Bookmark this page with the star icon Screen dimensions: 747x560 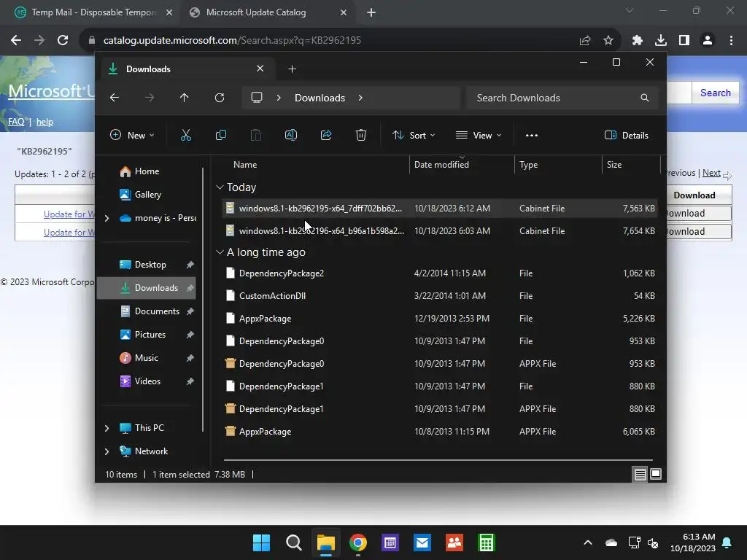tap(608, 41)
